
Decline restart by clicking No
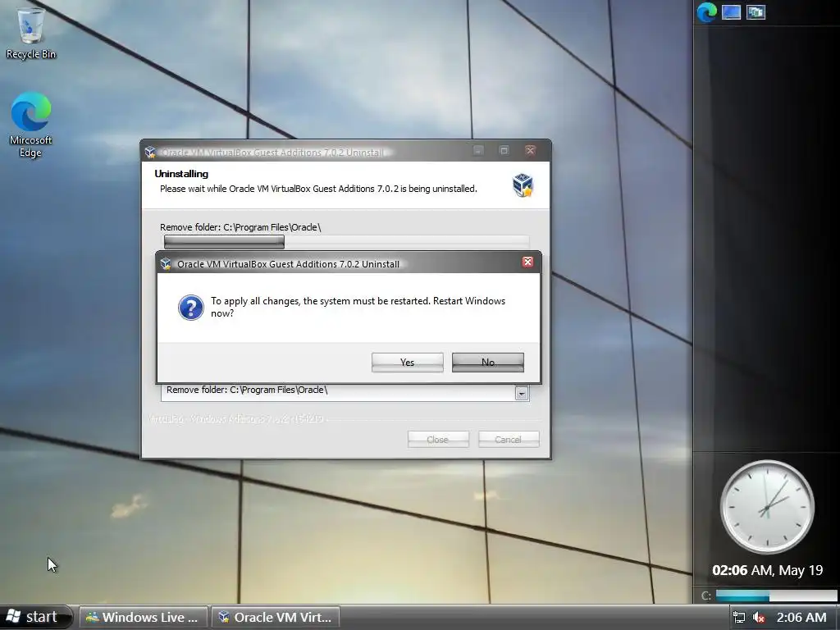point(487,362)
